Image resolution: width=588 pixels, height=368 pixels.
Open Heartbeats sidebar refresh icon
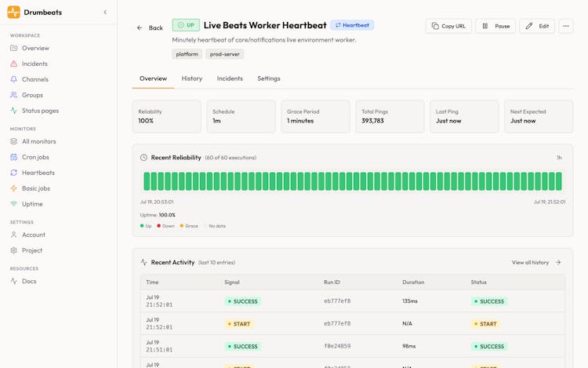coord(14,173)
